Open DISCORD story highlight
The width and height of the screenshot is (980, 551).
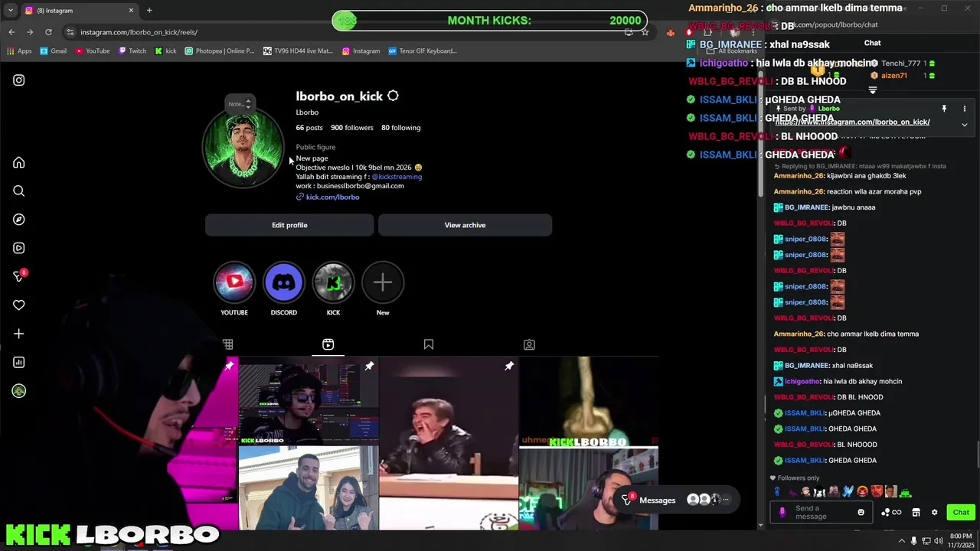tap(283, 282)
